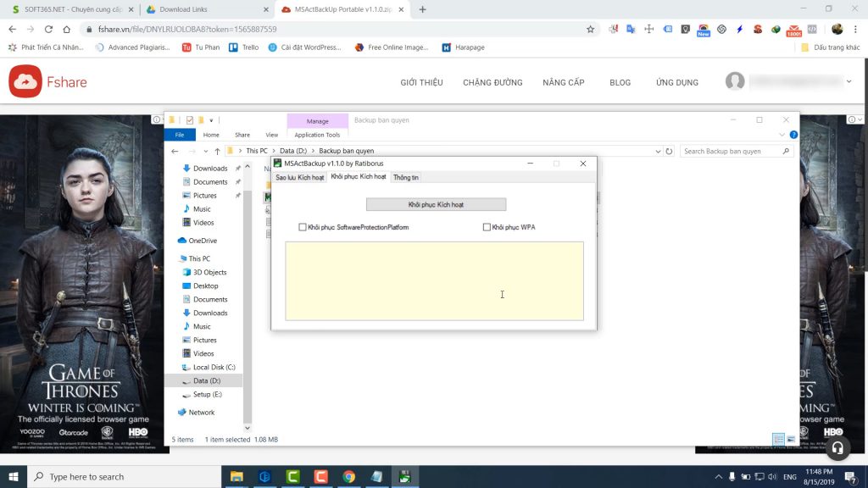
Task: Open the Windows Start menu
Action: pyautogui.click(x=14, y=476)
